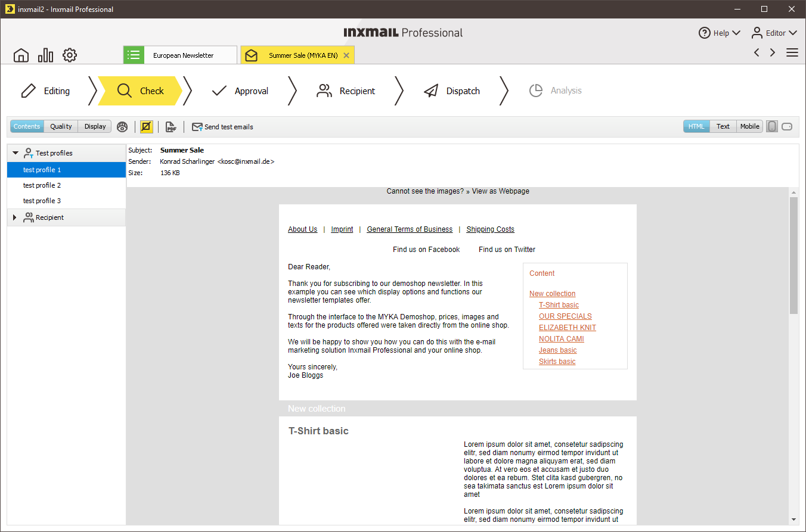
Task: Select landscape phone orientation icon
Action: pyautogui.click(x=788, y=126)
